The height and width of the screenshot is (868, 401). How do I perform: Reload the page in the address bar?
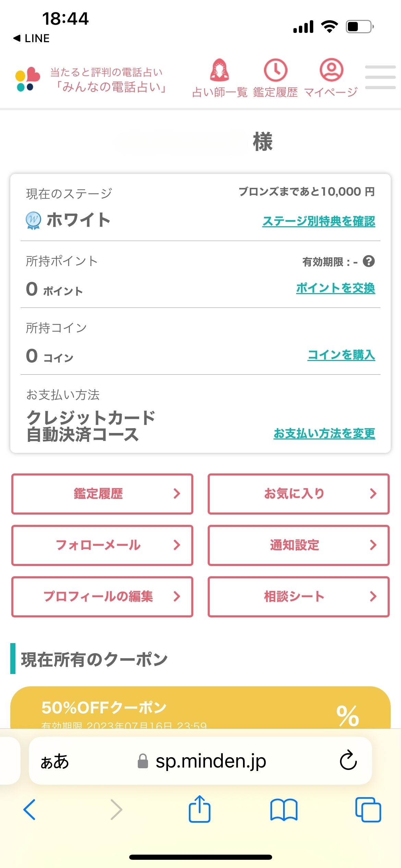(x=348, y=760)
